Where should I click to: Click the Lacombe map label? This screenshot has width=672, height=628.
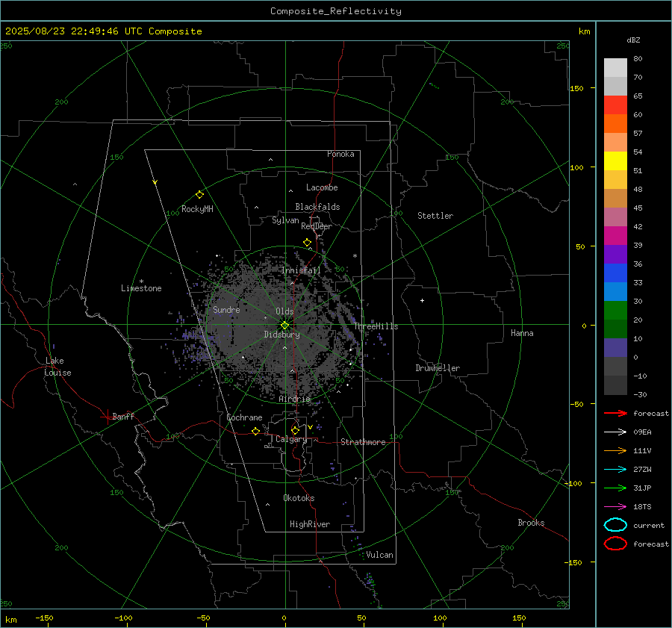pos(322,187)
